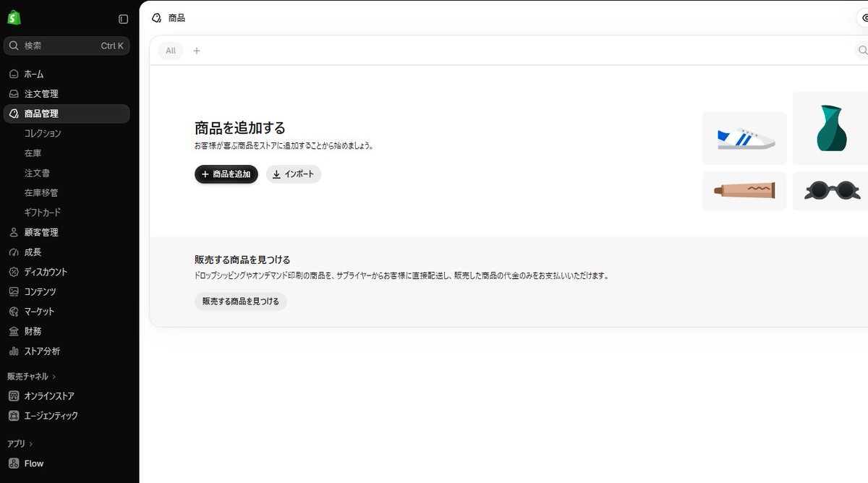Select the All view tab
This screenshot has width=868, height=483.
(x=171, y=51)
